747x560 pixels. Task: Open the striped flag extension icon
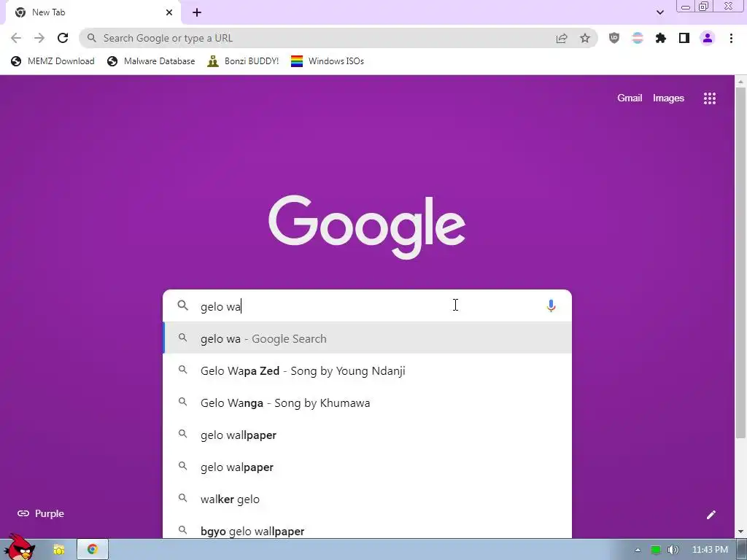tap(638, 38)
